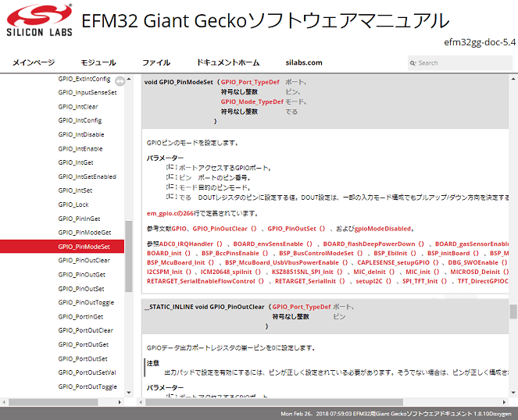Open GPIO_Mode_TypeDef type link
The width and height of the screenshot is (518, 420).
pos(252,101)
